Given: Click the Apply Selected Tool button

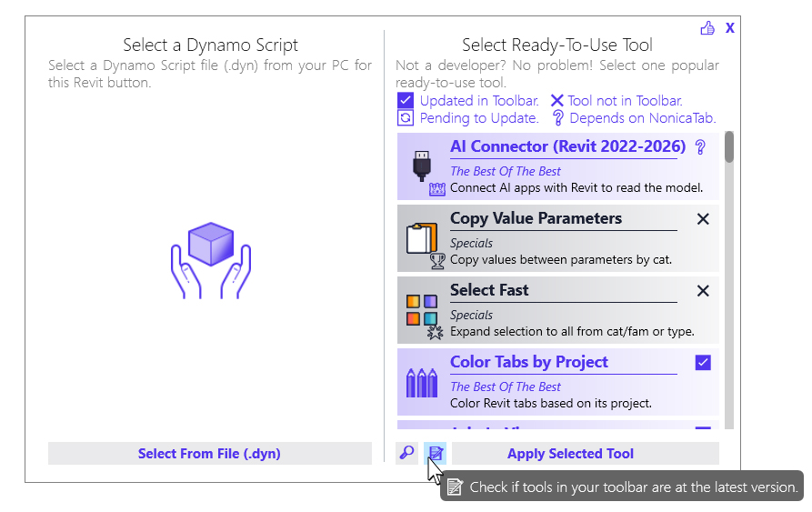Looking at the screenshot, I should click(586, 454).
